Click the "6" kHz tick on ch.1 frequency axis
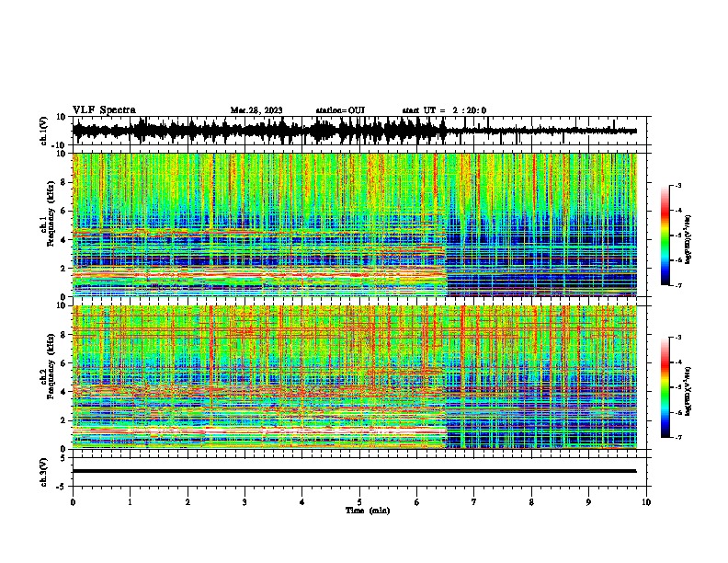The height and width of the screenshot is (563, 728). coord(64,212)
